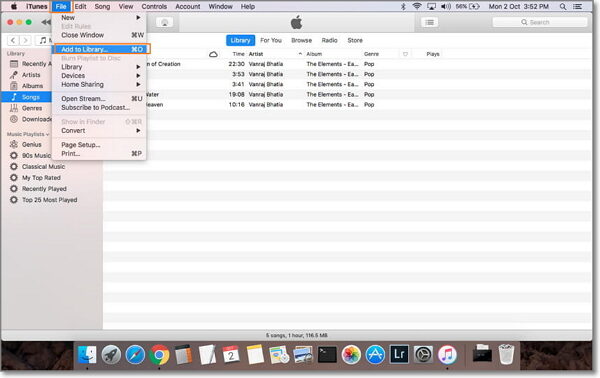Select Top 25 Most Played playlist

coord(49,200)
